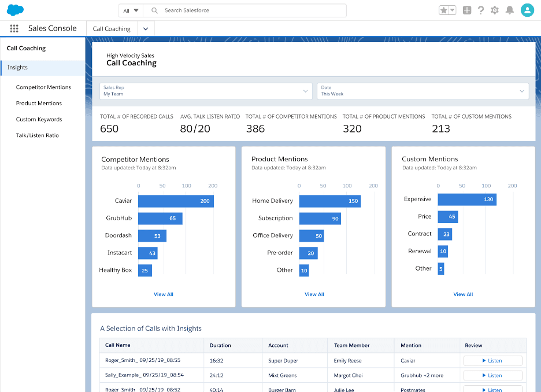Open the All search scope dropdown
Viewport: 541px width, 392px height.
(x=131, y=10)
